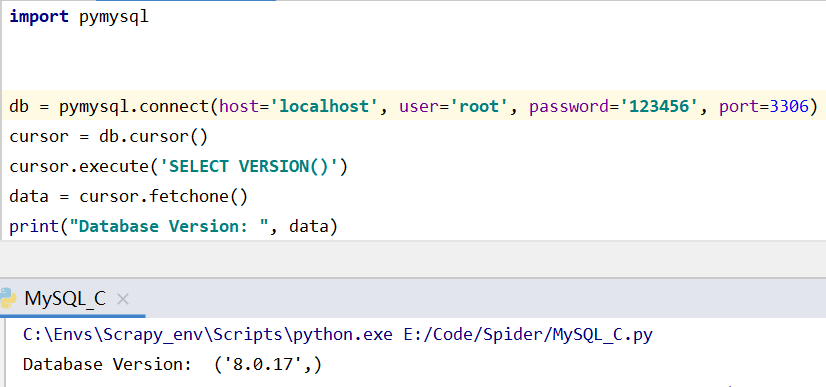Click the connect method name
Viewport: 826px width, 387px height.
pyautogui.click(x=175, y=106)
